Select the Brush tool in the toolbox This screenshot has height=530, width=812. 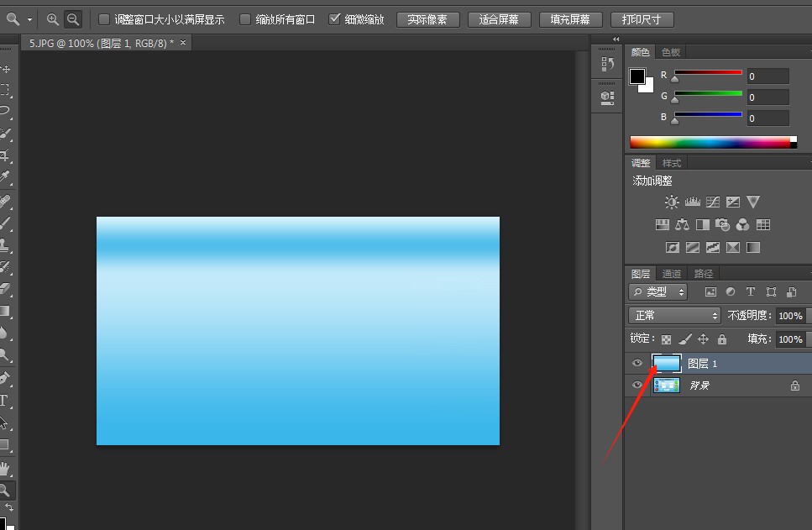click(x=5, y=223)
